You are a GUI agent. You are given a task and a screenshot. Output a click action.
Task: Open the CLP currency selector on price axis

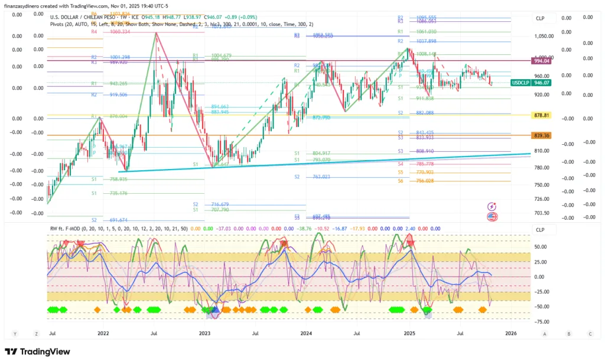point(539,18)
